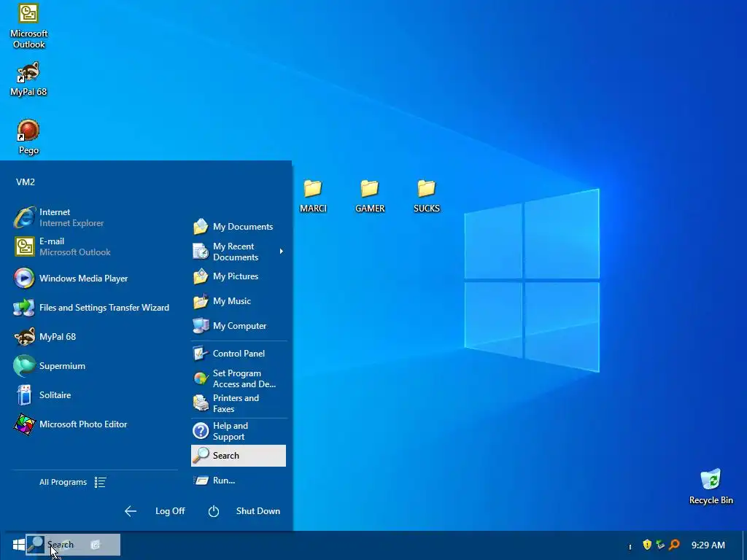Open the Pego desktop icon
The height and width of the screenshot is (560, 747).
(x=28, y=137)
